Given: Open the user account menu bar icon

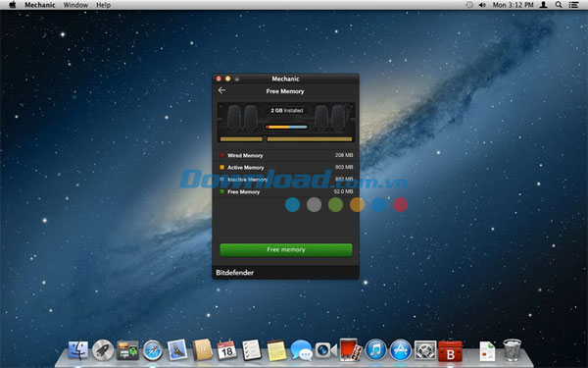Looking at the screenshot, I should 543,5.
